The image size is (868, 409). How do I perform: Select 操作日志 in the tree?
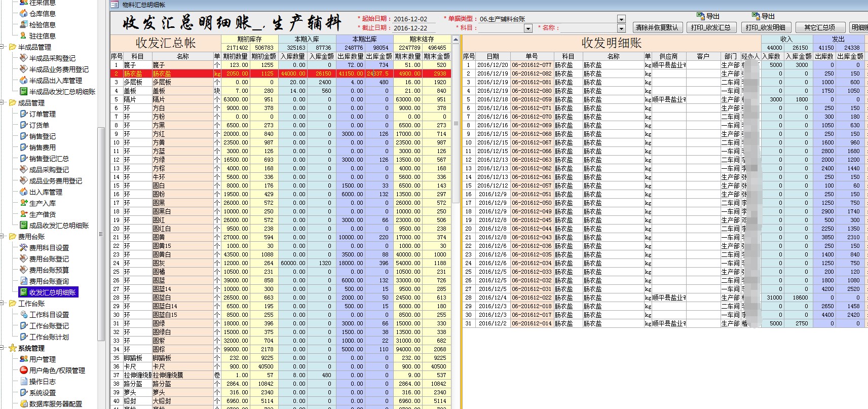[43, 382]
